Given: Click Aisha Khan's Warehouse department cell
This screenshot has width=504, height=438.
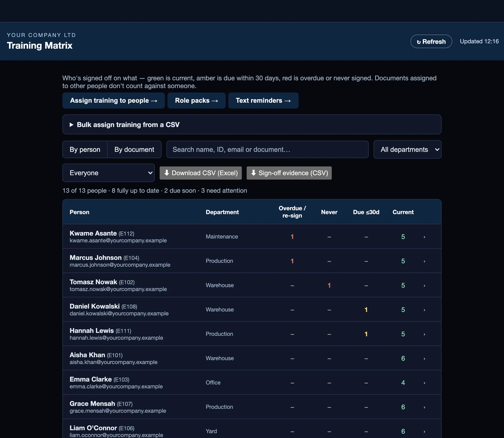Looking at the screenshot, I should [x=220, y=358].
